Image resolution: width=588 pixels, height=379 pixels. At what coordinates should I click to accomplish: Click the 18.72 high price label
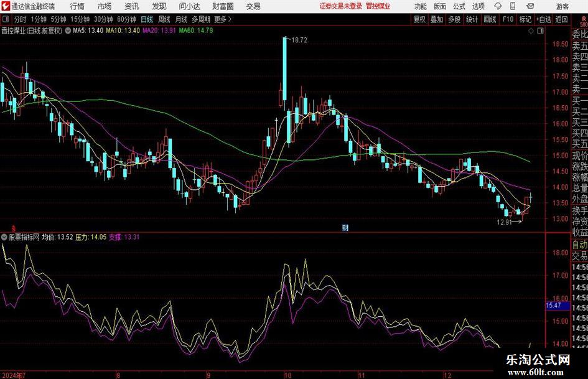[299, 40]
